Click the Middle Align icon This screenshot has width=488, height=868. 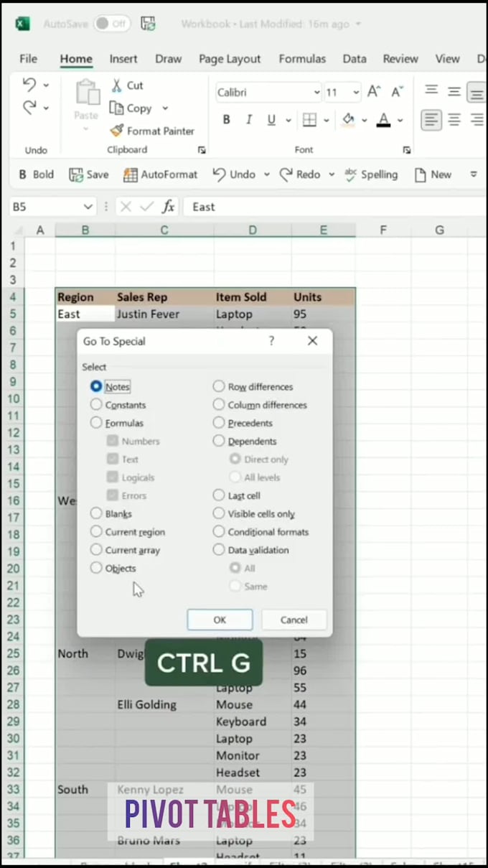(x=454, y=90)
